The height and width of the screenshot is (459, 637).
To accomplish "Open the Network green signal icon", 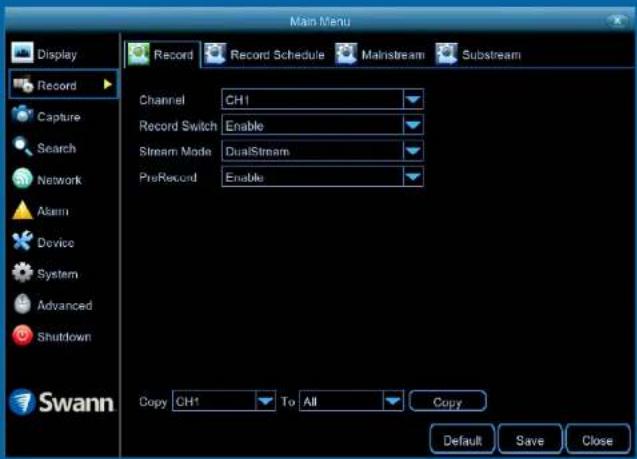I will coord(22,178).
